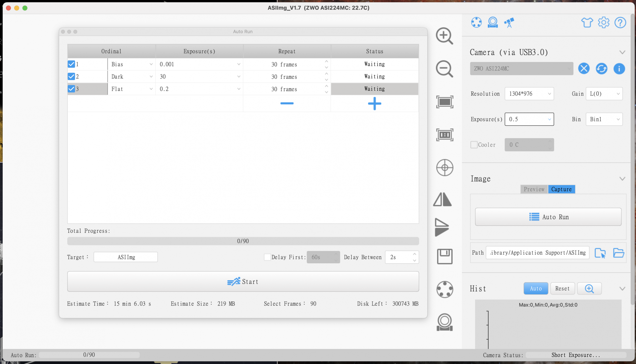Click the Path text field
This screenshot has width=636, height=364.
pos(538,253)
